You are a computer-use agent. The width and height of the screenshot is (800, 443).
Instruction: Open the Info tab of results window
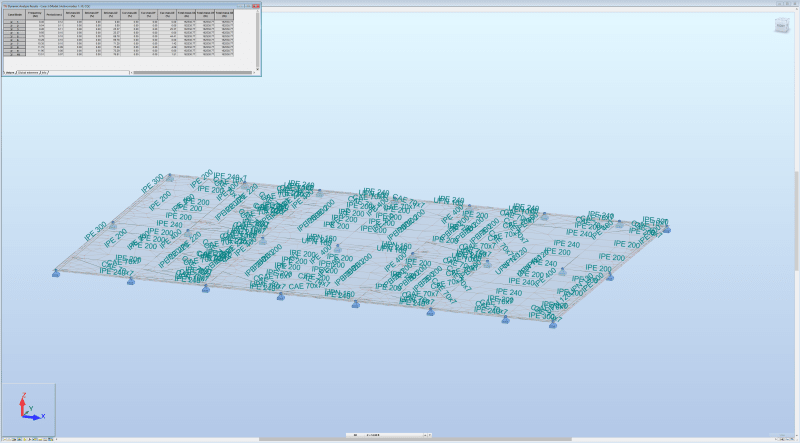tap(44, 72)
